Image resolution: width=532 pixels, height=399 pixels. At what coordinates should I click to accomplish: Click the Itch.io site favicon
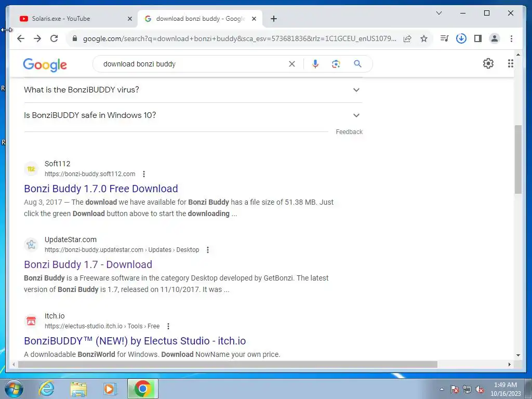coord(31,321)
